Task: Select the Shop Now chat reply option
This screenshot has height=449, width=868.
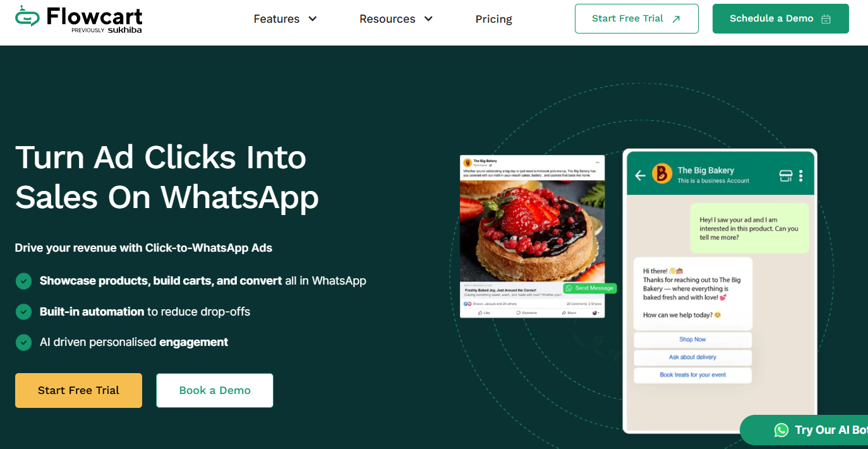Action: tap(692, 340)
